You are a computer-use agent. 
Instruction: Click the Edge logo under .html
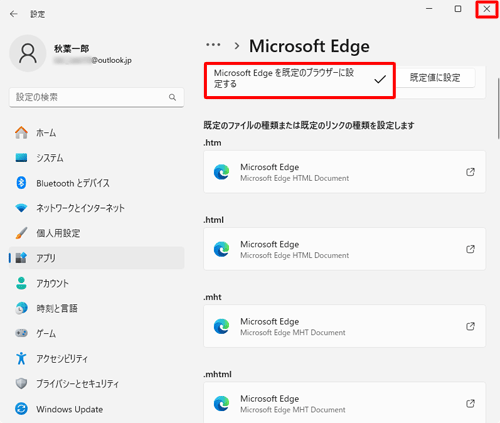click(222, 249)
